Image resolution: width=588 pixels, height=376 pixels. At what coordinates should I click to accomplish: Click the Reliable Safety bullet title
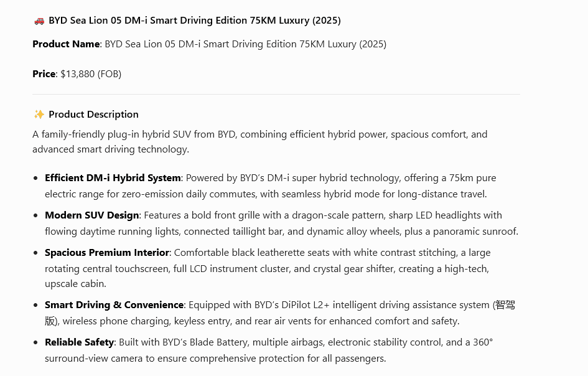coord(79,342)
